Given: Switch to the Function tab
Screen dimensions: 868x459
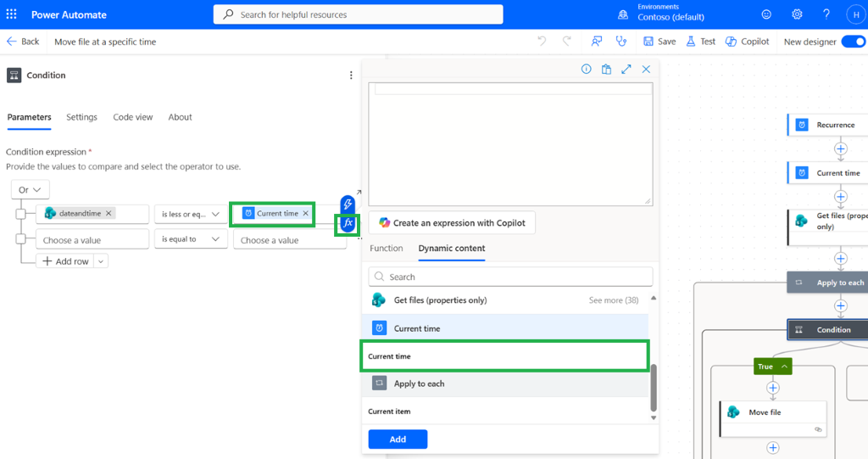Looking at the screenshot, I should coord(386,249).
